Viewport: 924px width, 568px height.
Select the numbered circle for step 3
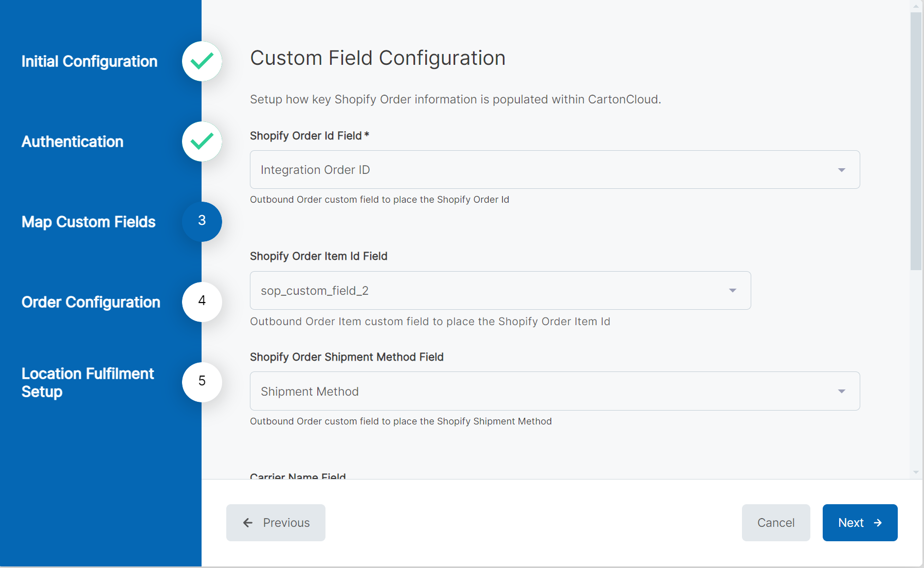click(x=202, y=222)
